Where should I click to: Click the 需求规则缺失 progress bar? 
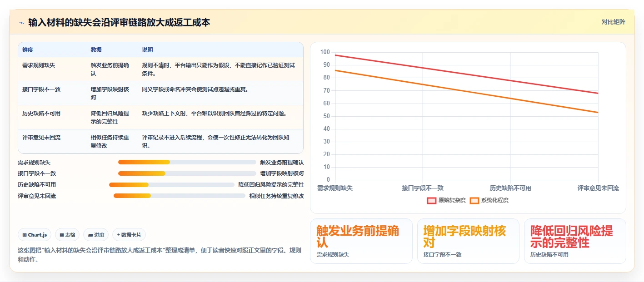pyautogui.click(x=187, y=162)
